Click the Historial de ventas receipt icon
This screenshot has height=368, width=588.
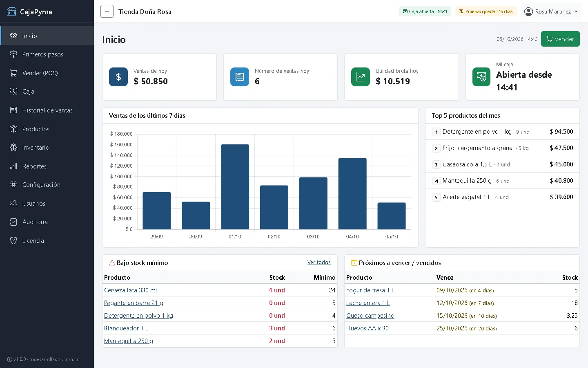pyautogui.click(x=13, y=110)
